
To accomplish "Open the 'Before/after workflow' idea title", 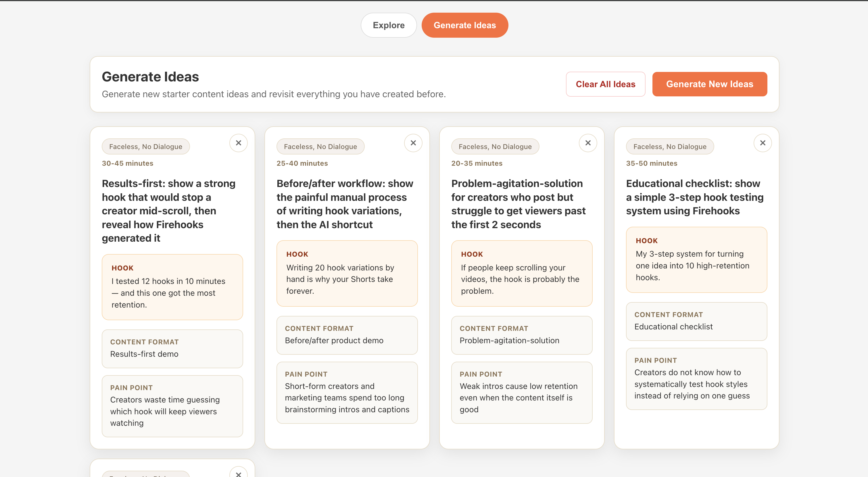I will tap(345, 204).
